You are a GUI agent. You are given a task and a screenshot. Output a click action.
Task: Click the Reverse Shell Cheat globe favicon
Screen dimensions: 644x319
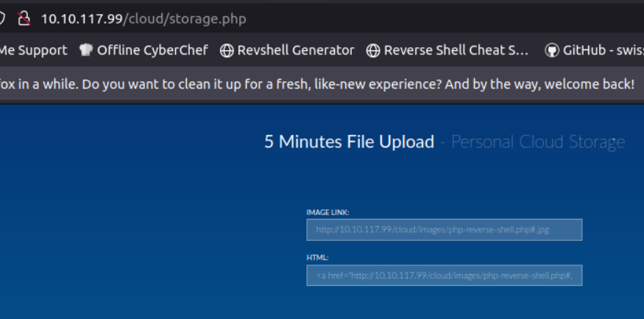tap(373, 50)
